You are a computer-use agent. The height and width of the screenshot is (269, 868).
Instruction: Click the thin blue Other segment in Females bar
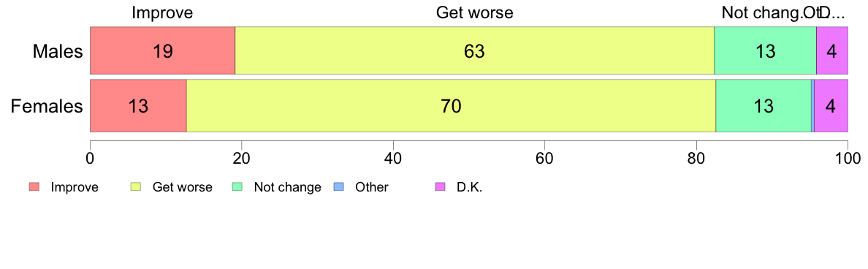click(x=812, y=106)
